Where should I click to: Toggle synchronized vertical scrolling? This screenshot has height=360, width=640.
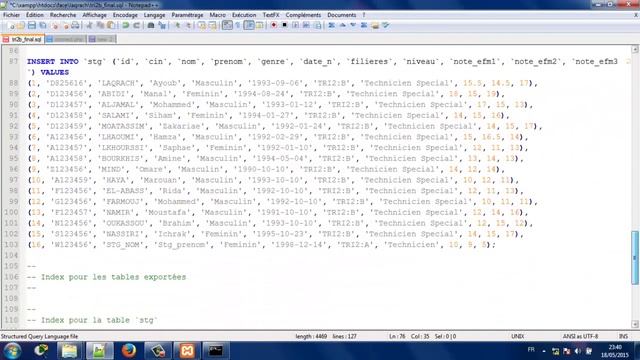click(x=202, y=26)
